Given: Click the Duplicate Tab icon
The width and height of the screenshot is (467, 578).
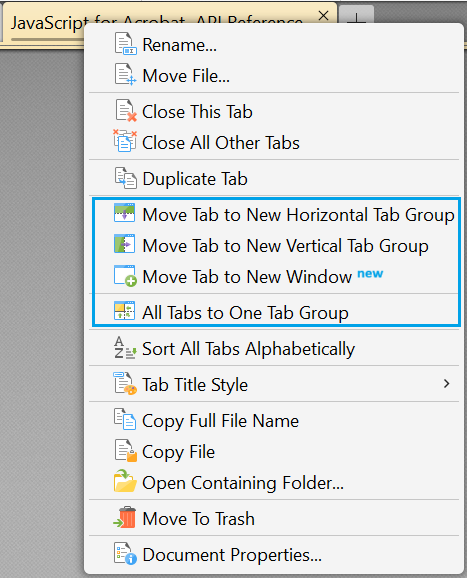Looking at the screenshot, I should click(x=125, y=178).
